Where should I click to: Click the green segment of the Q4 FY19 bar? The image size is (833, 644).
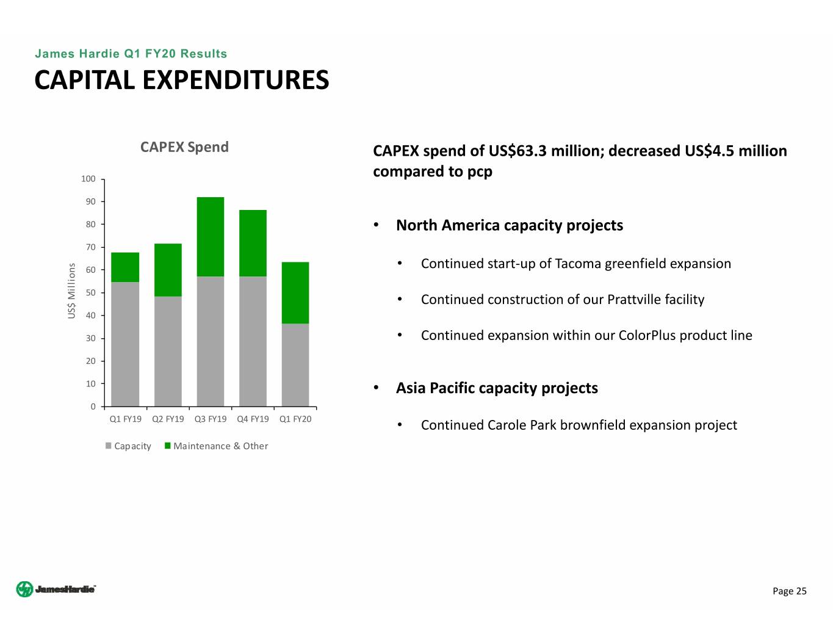coord(253,243)
